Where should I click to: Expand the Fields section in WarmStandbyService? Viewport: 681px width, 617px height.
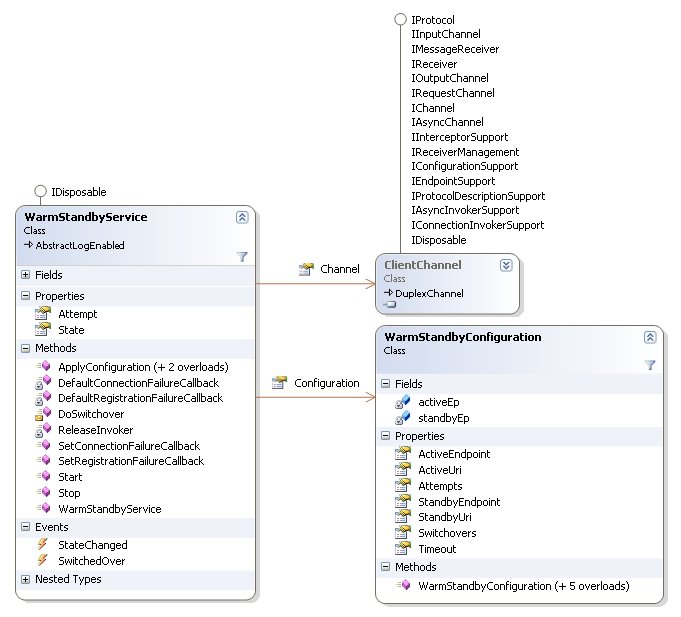[x=25, y=274]
